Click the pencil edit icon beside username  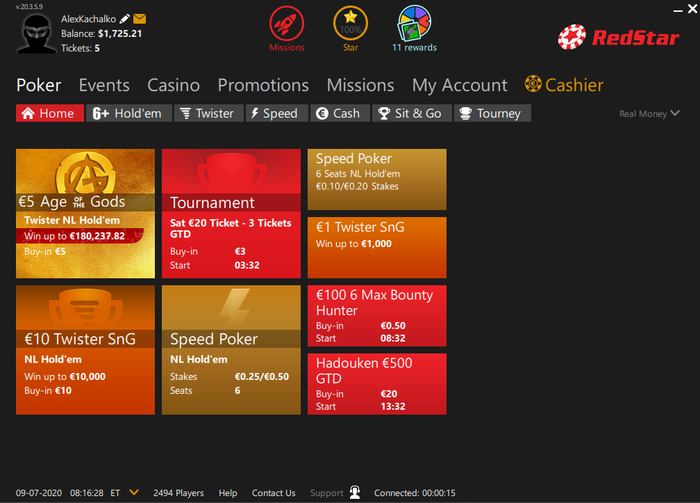point(125,19)
